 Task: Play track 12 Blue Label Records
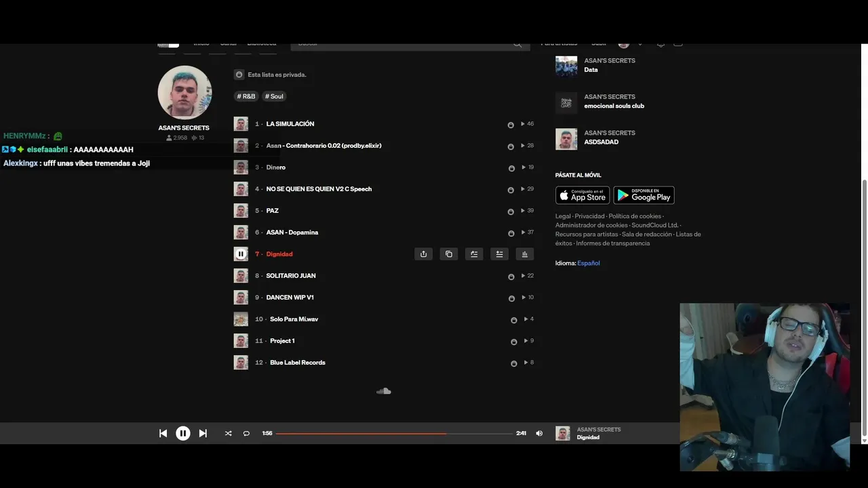click(298, 363)
